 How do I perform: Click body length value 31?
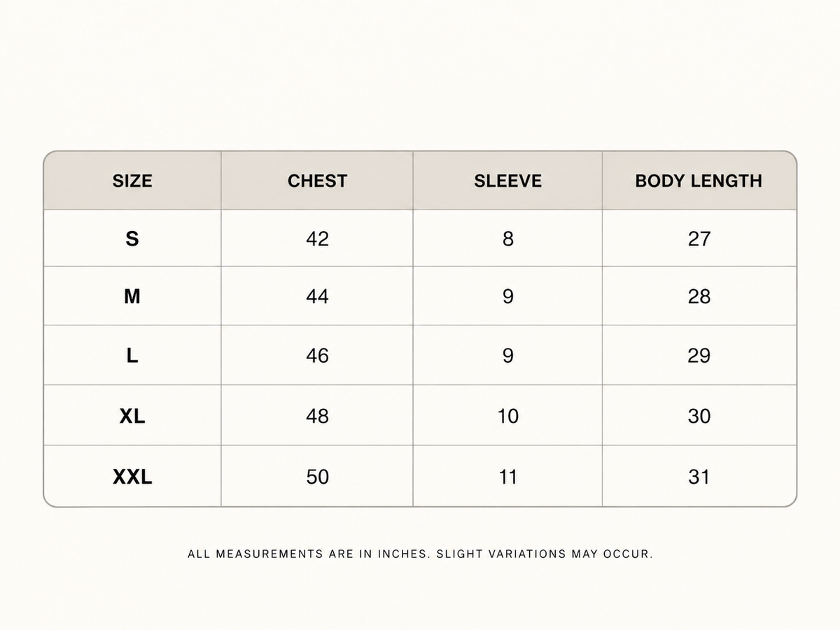click(699, 477)
